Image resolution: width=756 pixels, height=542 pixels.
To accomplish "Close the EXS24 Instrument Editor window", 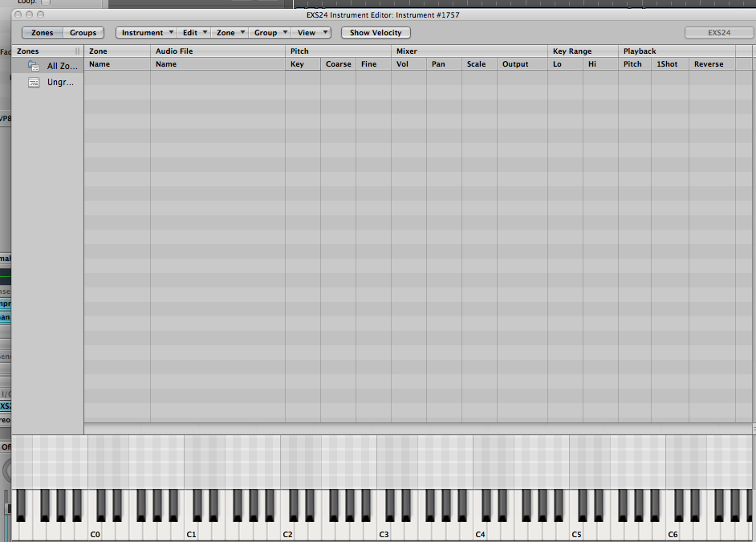I will pyautogui.click(x=18, y=15).
